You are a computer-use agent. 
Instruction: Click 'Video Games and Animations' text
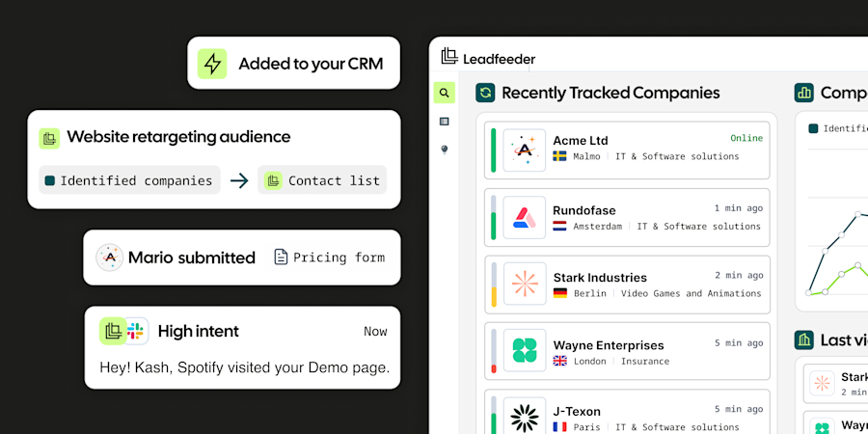[x=691, y=293]
